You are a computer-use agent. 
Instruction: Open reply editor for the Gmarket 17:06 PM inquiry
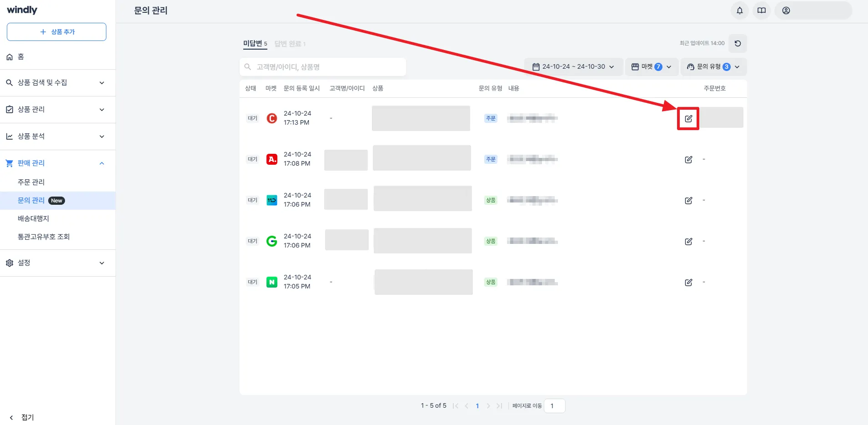tap(688, 242)
